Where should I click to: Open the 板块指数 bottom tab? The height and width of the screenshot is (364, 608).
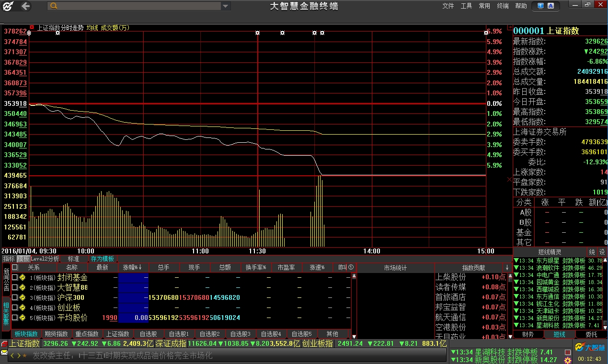[x=26, y=334]
